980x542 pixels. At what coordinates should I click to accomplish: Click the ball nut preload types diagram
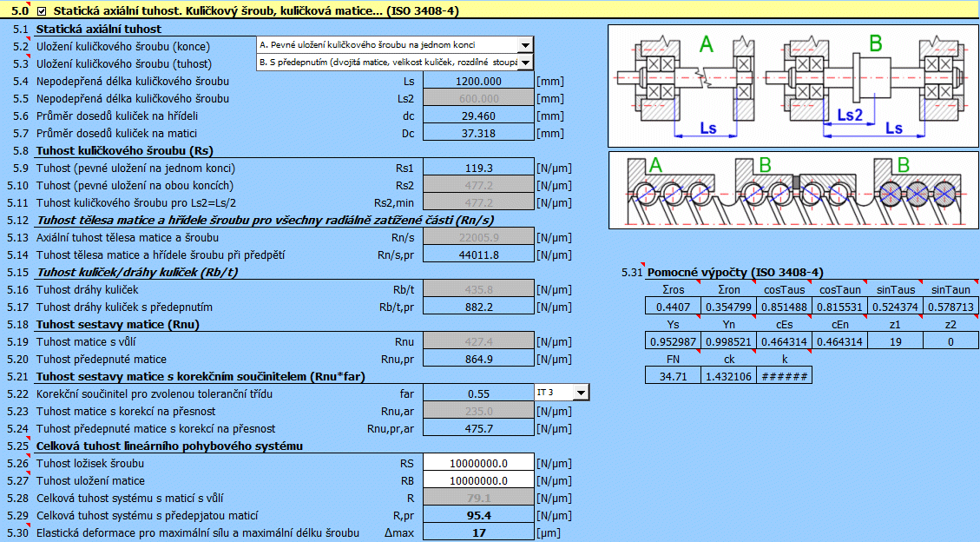tap(793, 190)
